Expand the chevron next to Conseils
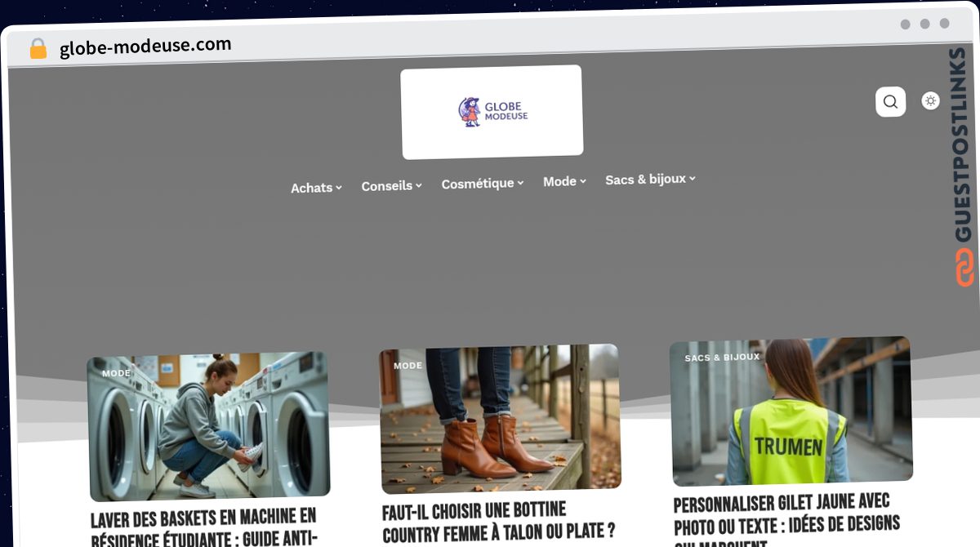 (418, 185)
